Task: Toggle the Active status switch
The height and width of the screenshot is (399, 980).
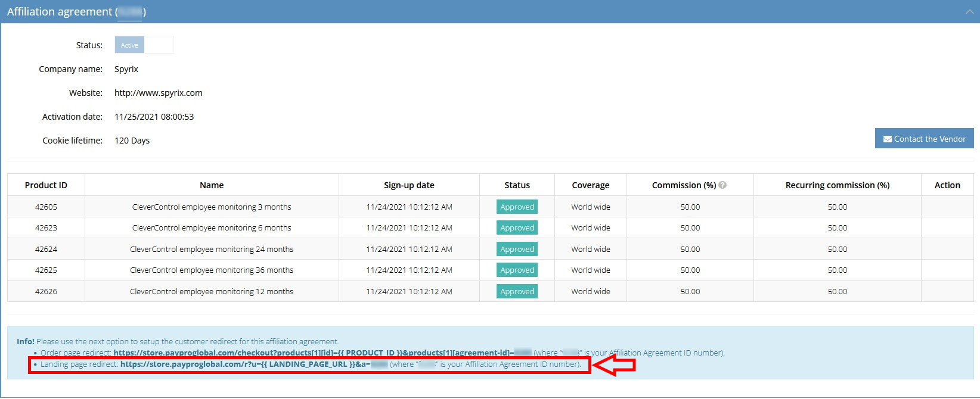Action: [x=144, y=45]
